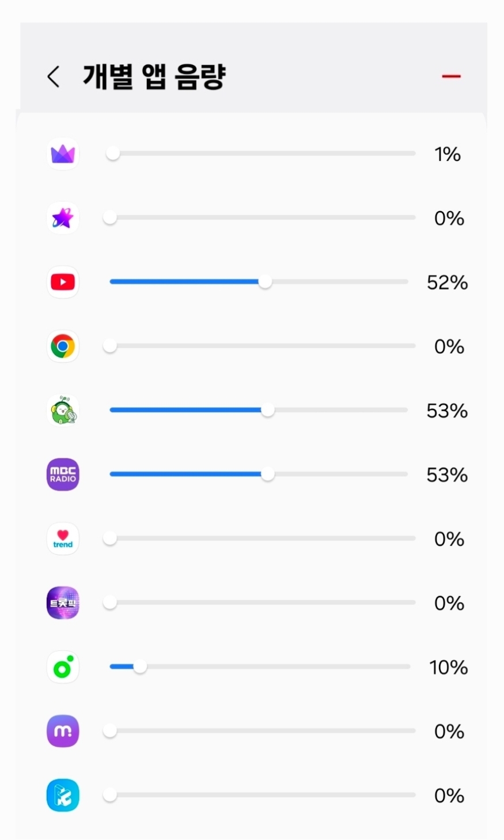Click the MBC Radio volume slider handle
504x840 pixels.
(x=267, y=474)
